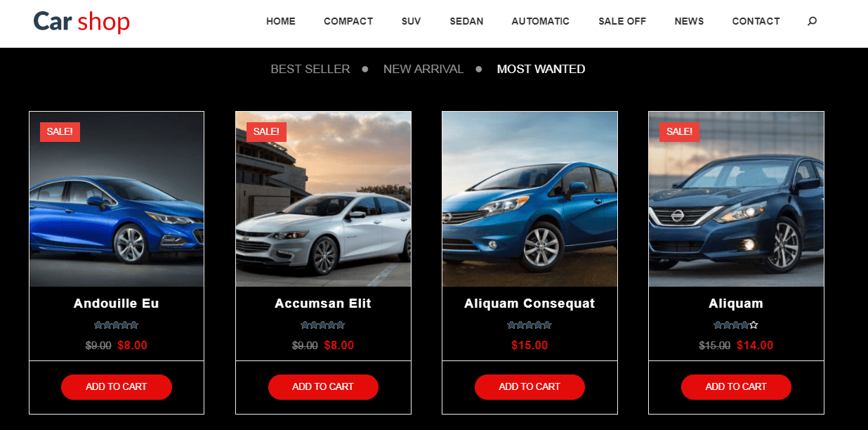Screen dimensions: 868x430
Task: Go to the Contact menu page
Action: tap(756, 21)
